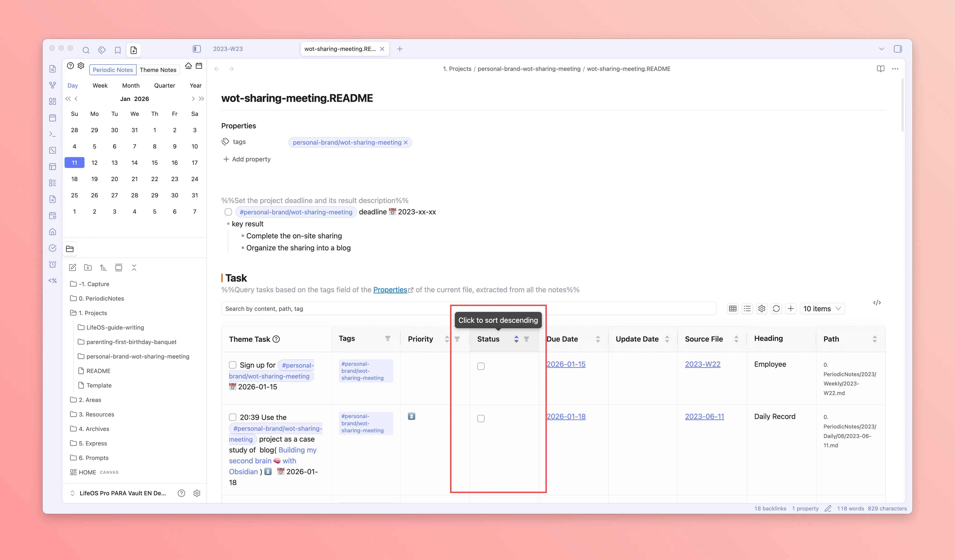Tick the deadline 2023-xx-xx task checkbox
The image size is (955, 560).
point(228,212)
